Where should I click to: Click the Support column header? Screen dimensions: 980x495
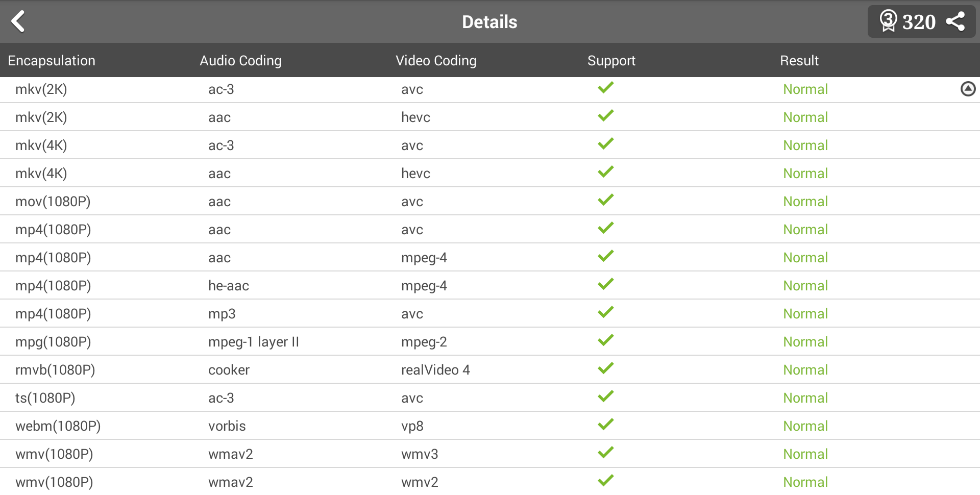[x=611, y=61]
